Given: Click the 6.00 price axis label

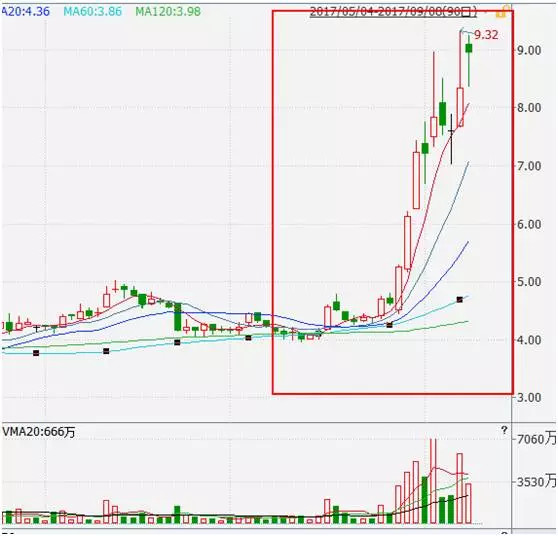Looking at the screenshot, I should click(529, 224).
